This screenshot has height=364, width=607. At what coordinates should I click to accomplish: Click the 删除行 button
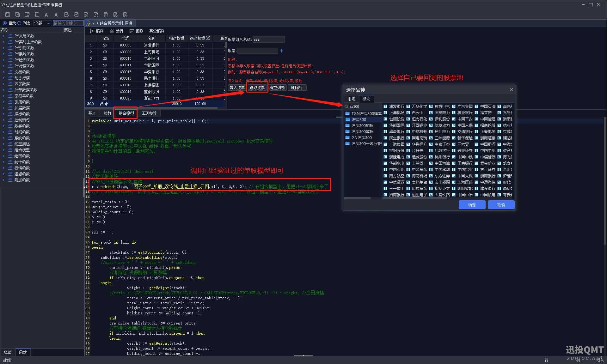[297, 88]
